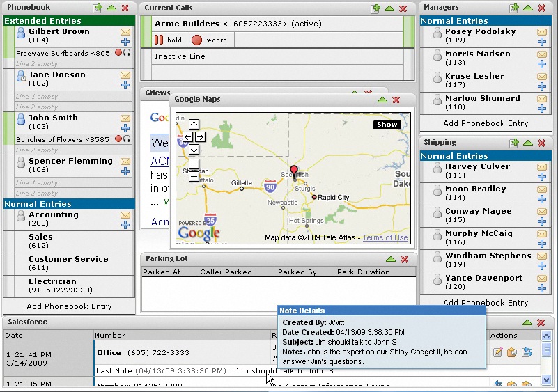
Task: Record the Acme Builders call
Action: pyautogui.click(x=209, y=40)
